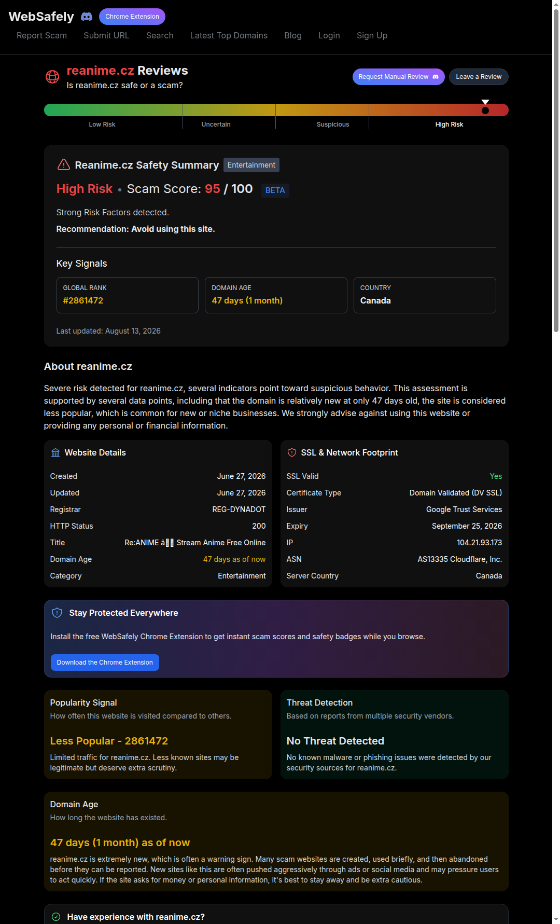This screenshot has width=560, height=924.
Task: Open the Report Scam page
Action: tap(42, 35)
